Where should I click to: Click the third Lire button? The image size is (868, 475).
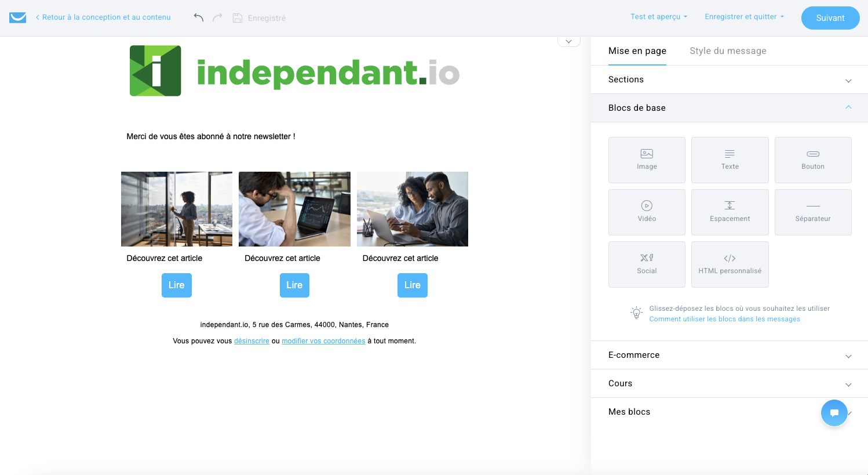point(413,285)
